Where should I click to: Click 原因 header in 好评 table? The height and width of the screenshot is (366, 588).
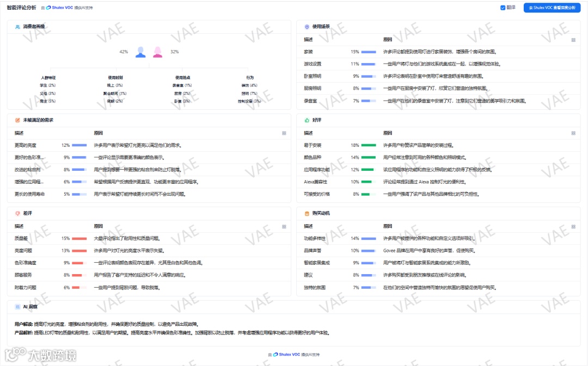[388, 133]
